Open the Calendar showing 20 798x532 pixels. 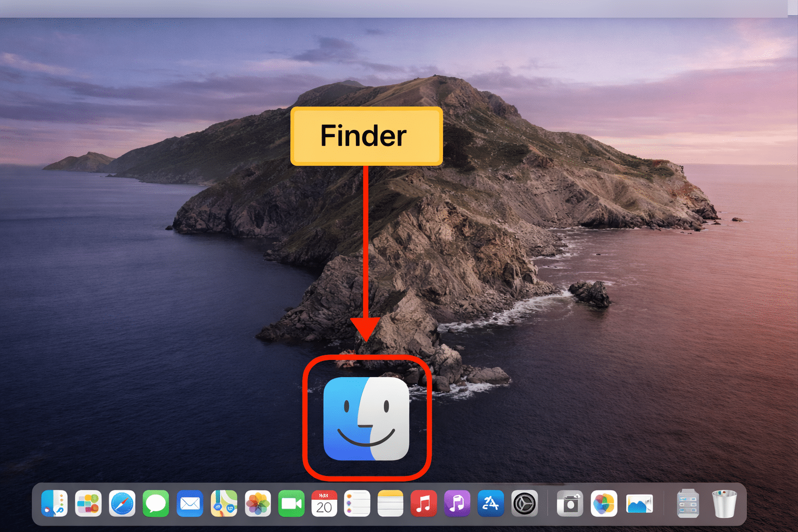click(324, 503)
